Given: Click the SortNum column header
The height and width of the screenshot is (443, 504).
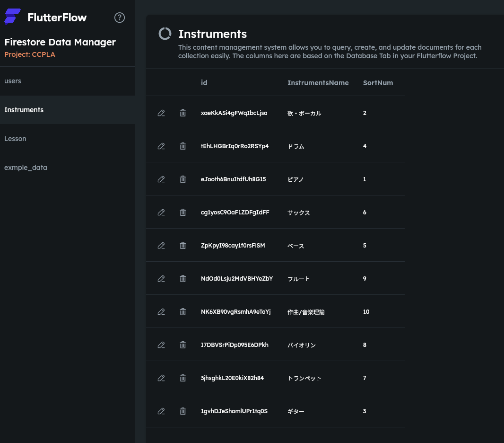Looking at the screenshot, I should pyautogui.click(x=378, y=83).
